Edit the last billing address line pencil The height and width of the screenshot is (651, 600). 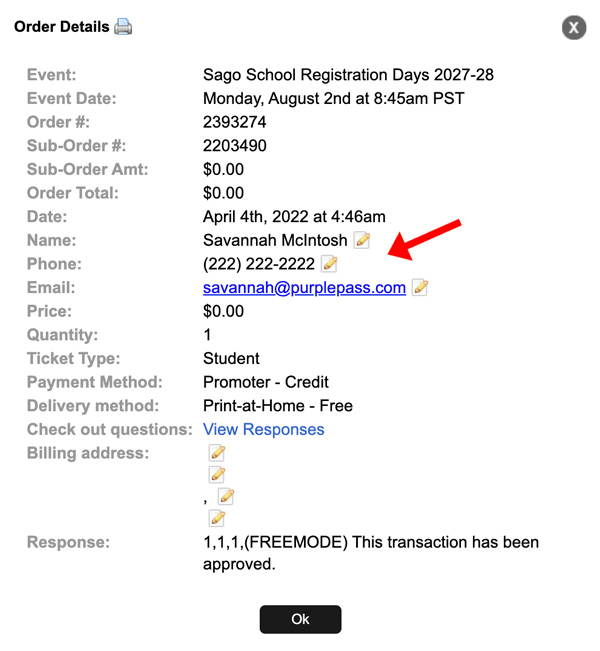coord(217,518)
